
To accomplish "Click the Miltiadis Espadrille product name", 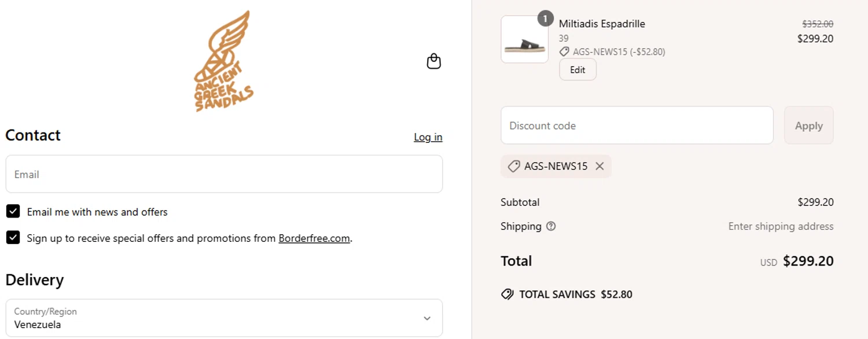I will click(602, 24).
